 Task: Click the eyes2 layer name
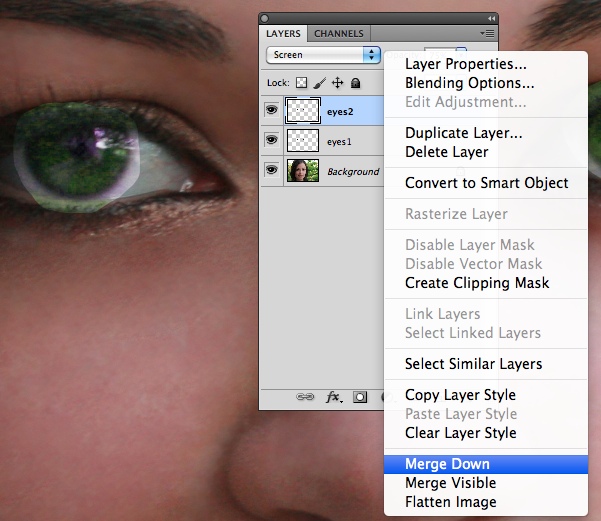click(x=340, y=112)
